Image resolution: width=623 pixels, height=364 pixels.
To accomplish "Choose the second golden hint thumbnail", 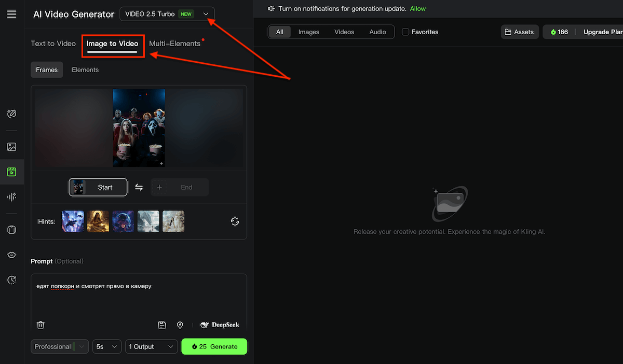I will [x=98, y=221].
